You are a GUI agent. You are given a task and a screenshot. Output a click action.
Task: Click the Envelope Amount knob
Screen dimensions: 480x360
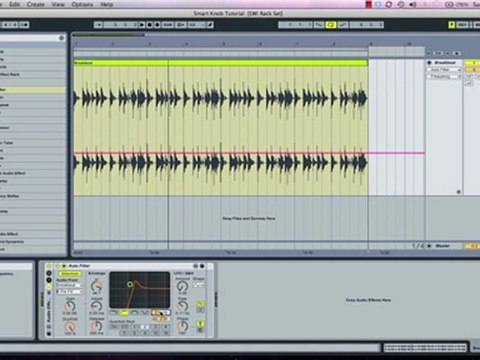coord(97,285)
